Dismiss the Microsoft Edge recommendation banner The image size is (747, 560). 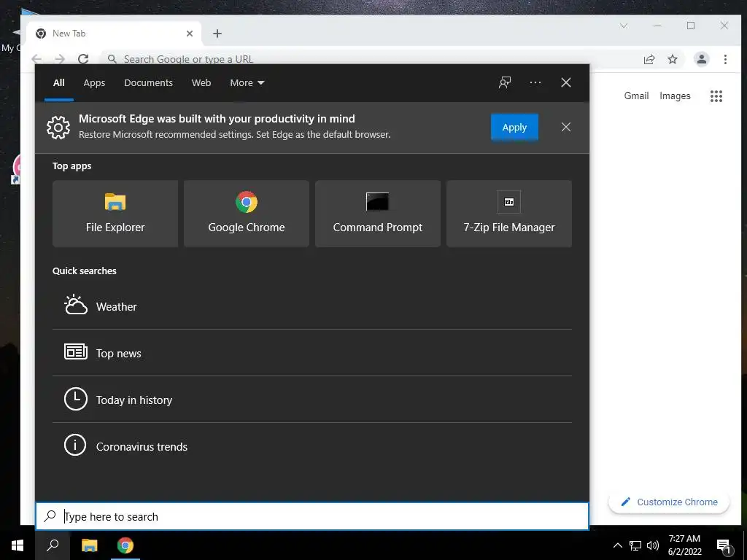566,127
